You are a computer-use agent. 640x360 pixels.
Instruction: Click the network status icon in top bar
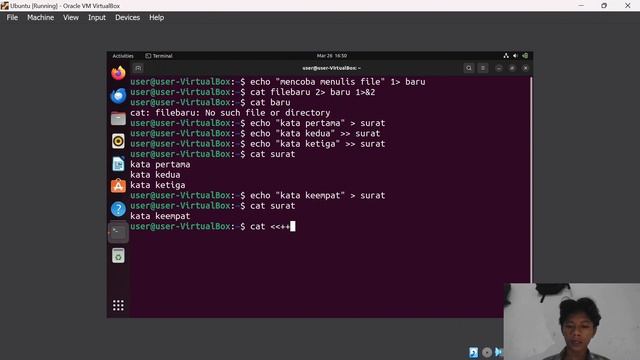pyautogui.click(x=506, y=56)
